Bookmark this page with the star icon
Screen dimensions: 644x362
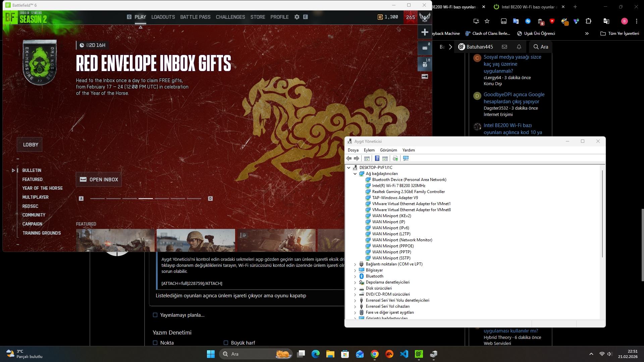[x=487, y=21]
